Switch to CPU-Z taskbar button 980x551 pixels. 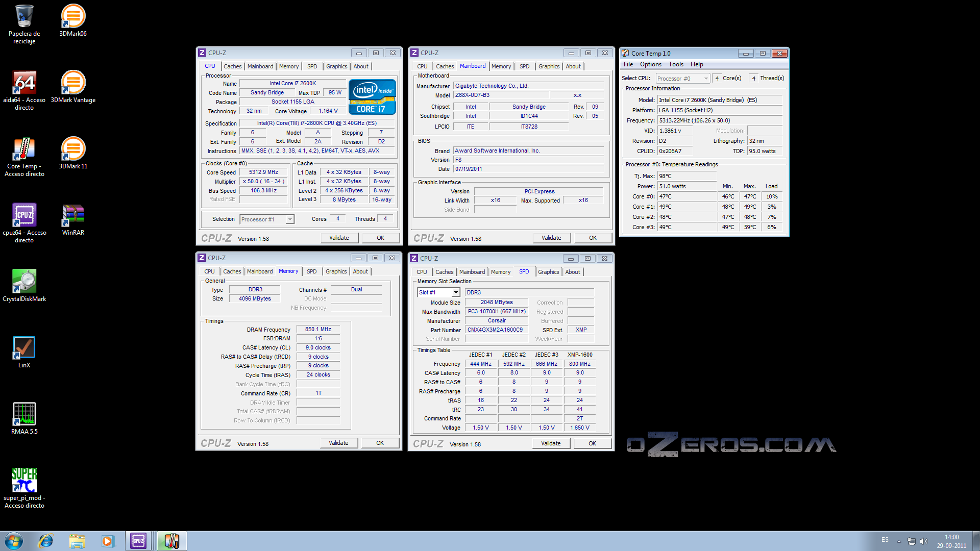(138, 541)
